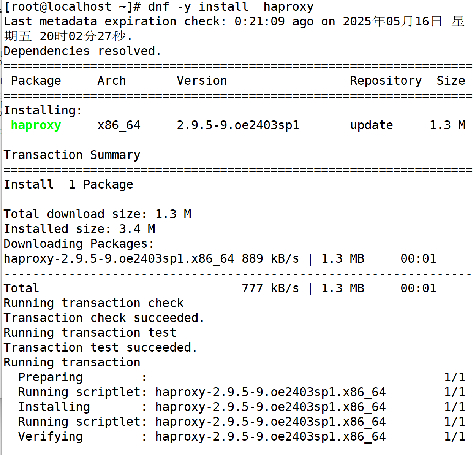The height and width of the screenshot is (455, 476).
Task: Click 'Running transaction check' line
Action: pos(94,303)
